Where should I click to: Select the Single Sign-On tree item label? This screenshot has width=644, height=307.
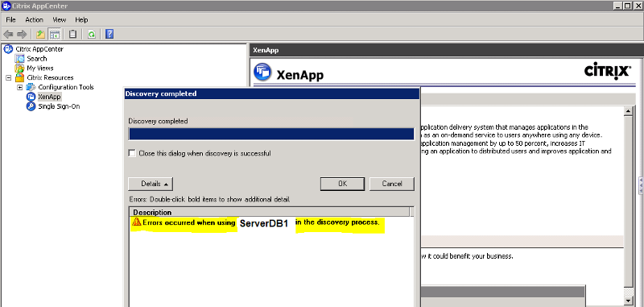coord(59,106)
